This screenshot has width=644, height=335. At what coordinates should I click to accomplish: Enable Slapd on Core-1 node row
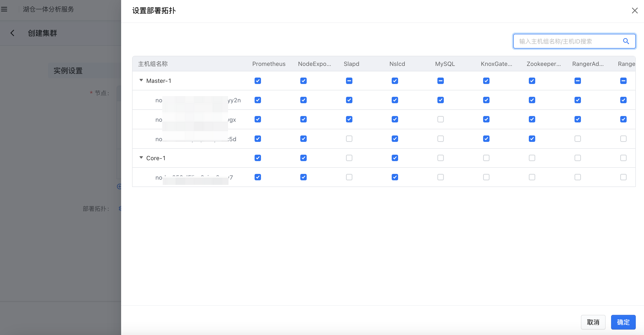coord(349,177)
